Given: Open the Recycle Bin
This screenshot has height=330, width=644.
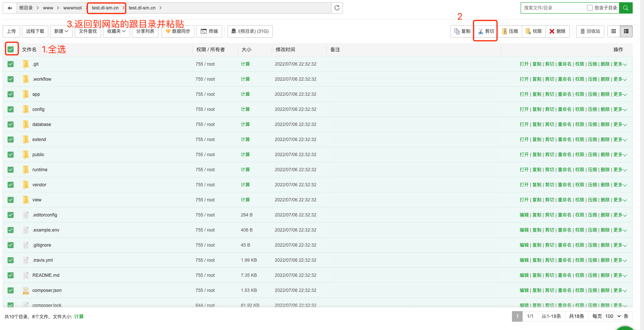Looking at the screenshot, I should (x=590, y=31).
